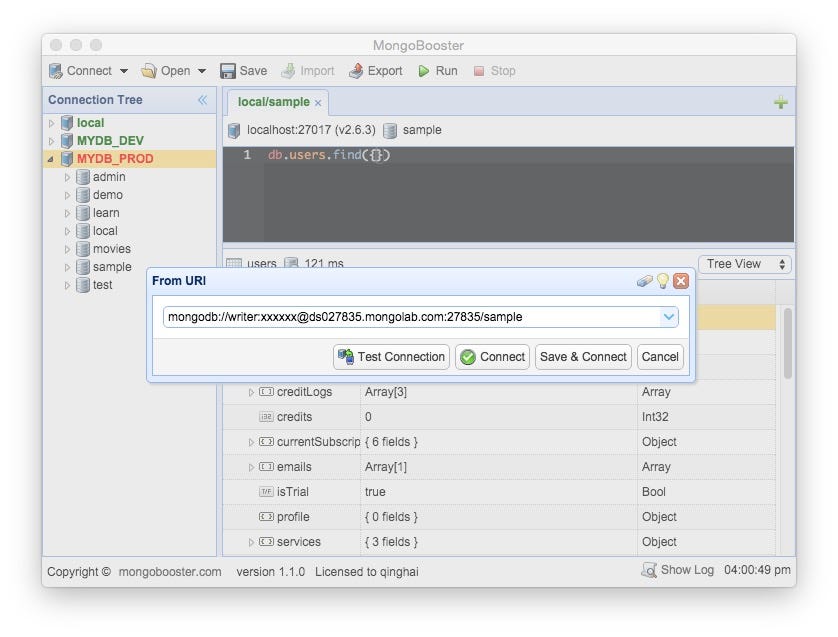Click the Import toolbar icon
Image resolution: width=838 pixels, height=637 pixels.
point(288,71)
